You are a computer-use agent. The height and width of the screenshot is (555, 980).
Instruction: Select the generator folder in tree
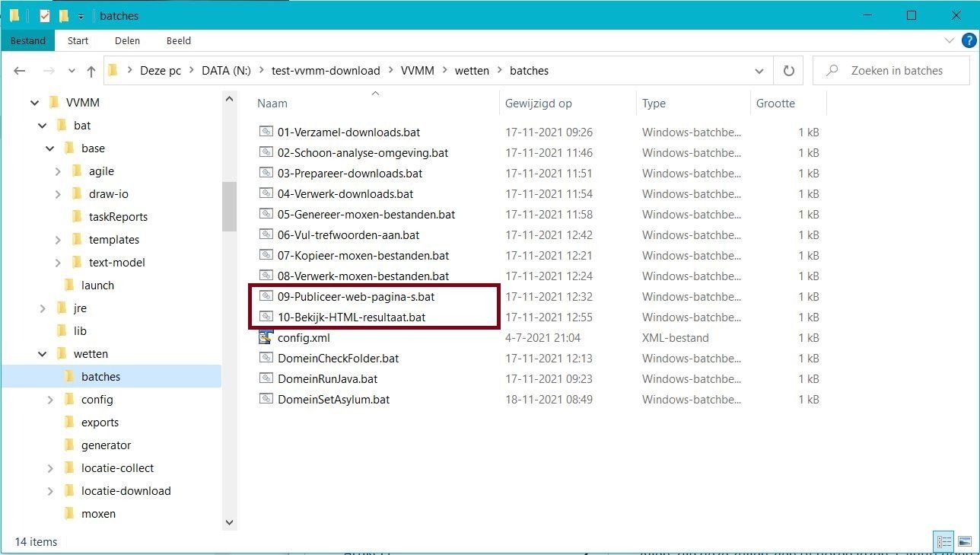pos(106,445)
